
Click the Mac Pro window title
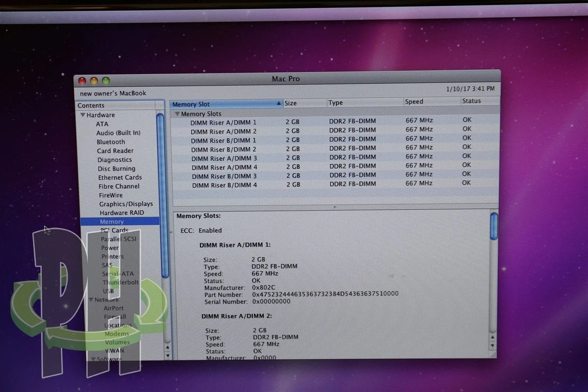(286, 79)
